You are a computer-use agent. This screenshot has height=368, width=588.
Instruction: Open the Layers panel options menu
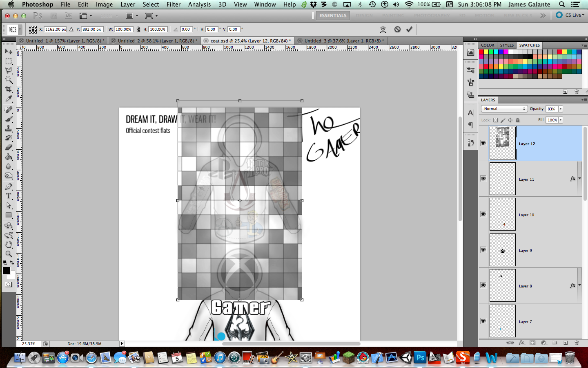click(x=584, y=100)
